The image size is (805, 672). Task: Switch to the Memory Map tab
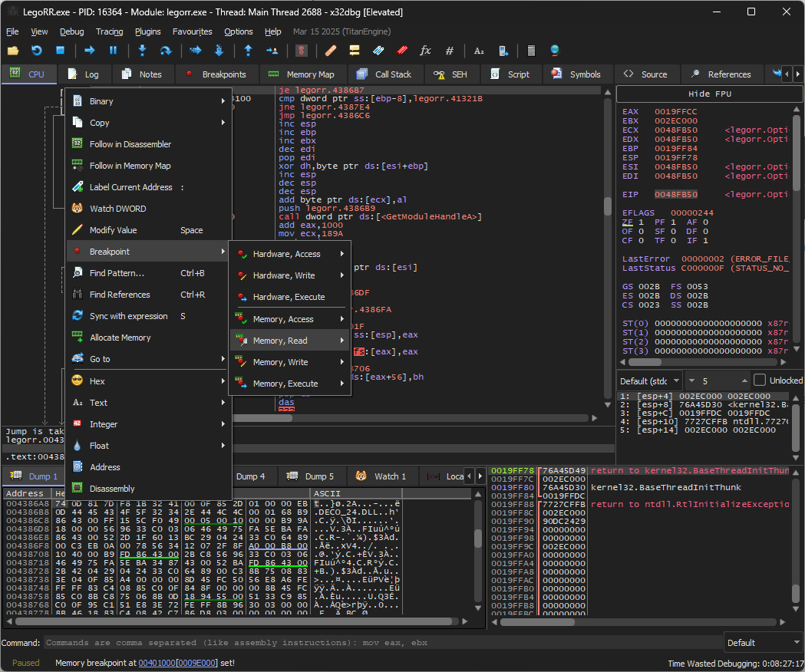point(302,74)
